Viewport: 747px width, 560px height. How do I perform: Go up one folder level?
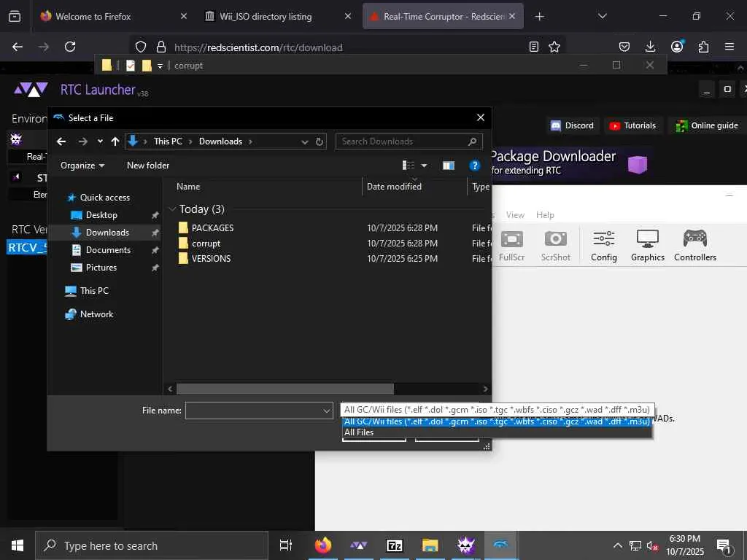click(x=115, y=141)
